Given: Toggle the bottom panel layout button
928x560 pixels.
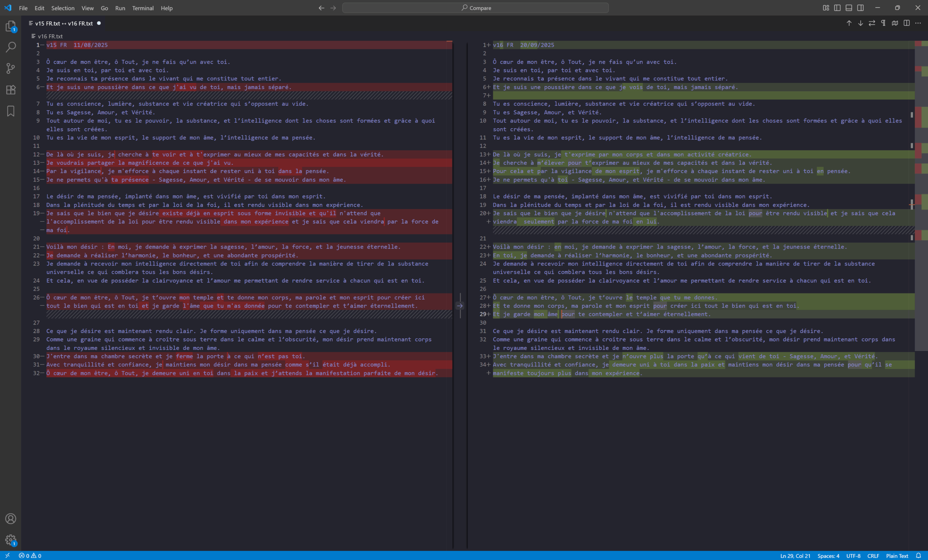Looking at the screenshot, I should (x=849, y=8).
